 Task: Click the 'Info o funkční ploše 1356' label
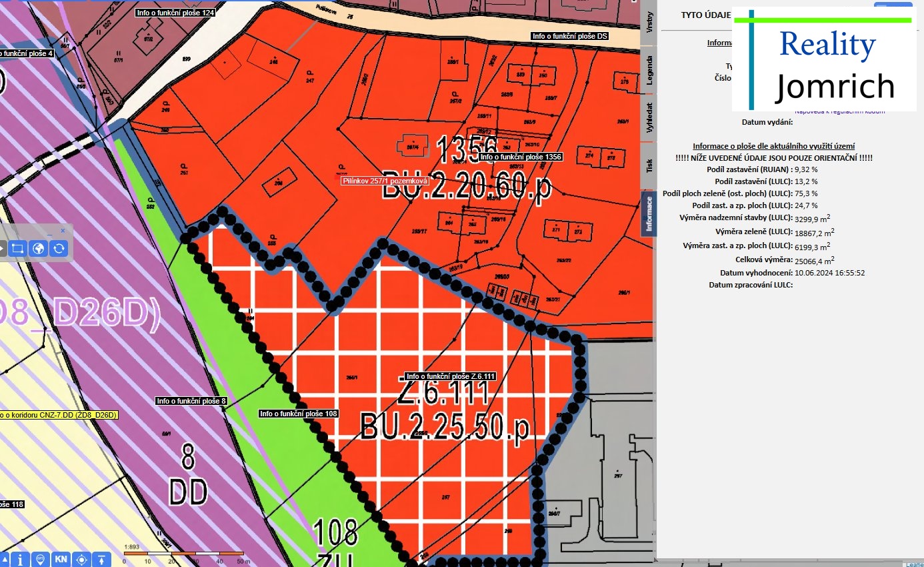tap(520, 157)
